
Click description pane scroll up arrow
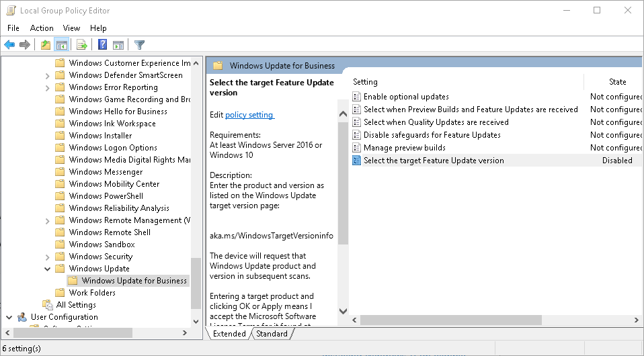pos(344,114)
